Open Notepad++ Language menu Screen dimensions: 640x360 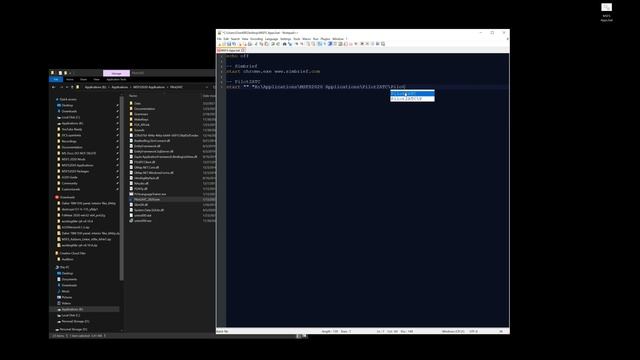tap(271, 39)
